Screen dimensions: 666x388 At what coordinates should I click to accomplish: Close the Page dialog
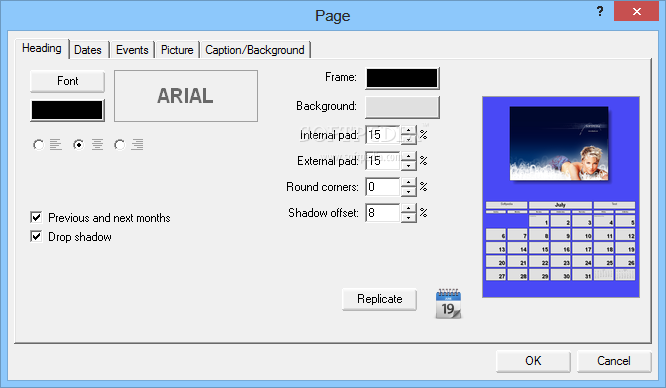point(636,11)
